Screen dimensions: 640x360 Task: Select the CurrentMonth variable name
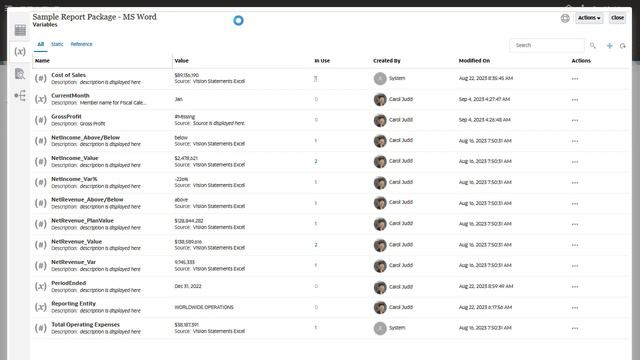(x=70, y=96)
